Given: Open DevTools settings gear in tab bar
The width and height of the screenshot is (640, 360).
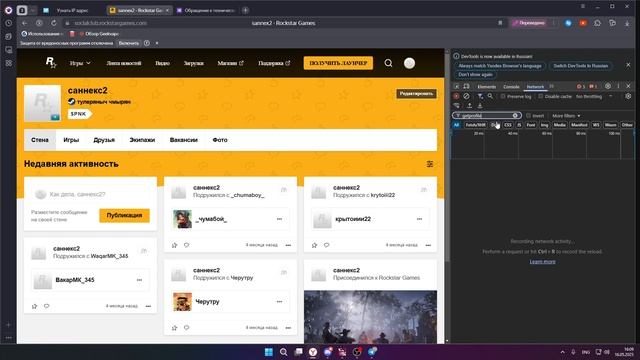Looking at the screenshot, I should point(608,86).
